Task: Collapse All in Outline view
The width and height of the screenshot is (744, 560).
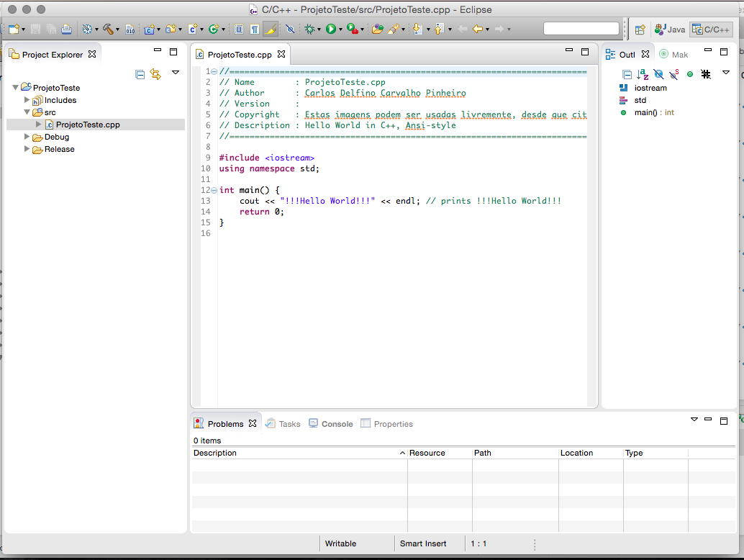Action: point(627,74)
